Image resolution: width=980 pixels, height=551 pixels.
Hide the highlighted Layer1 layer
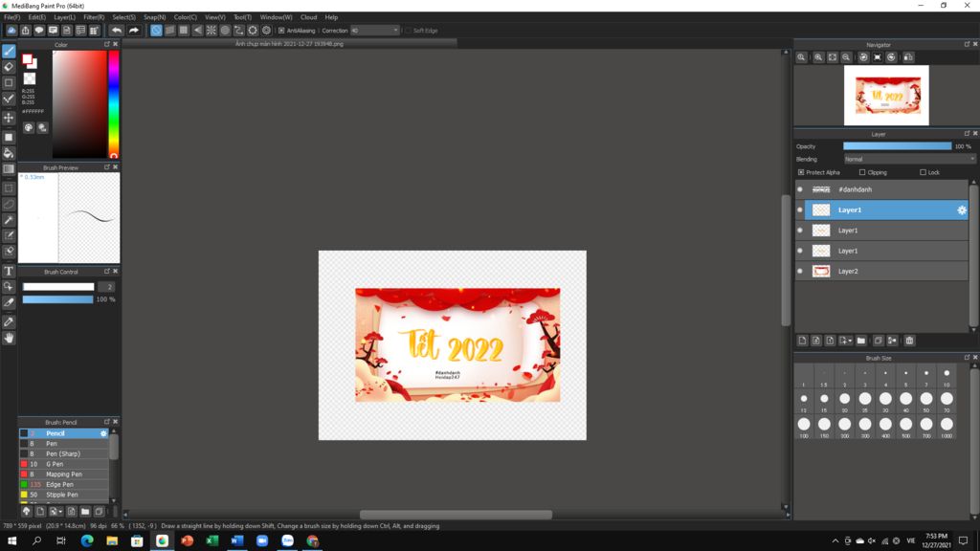pos(800,209)
